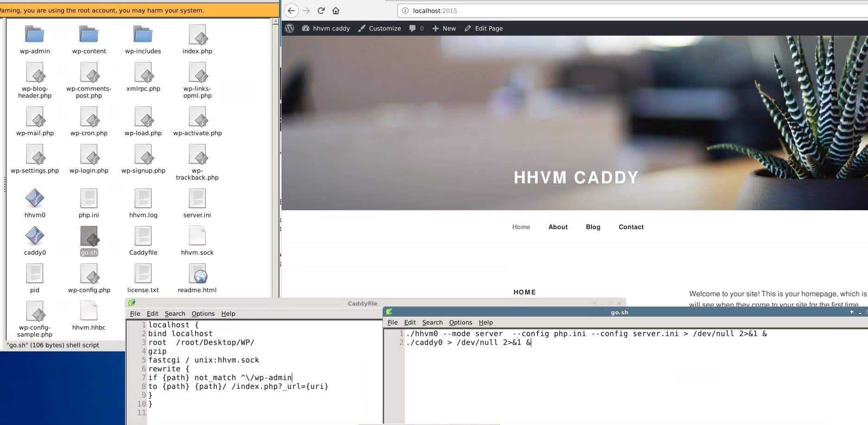The image size is (868, 425).
Task: Click line 'root /root/Desktop/WP/' in Caddyfile
Action: [201, 342]
